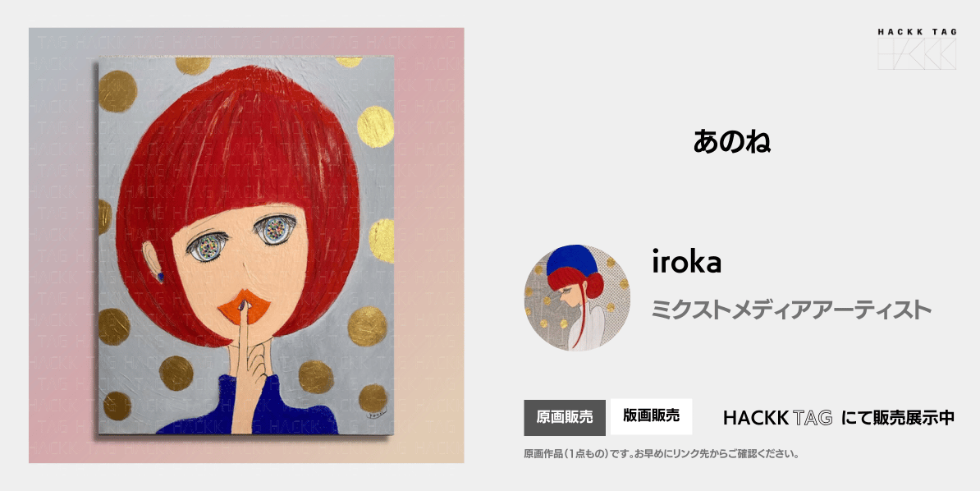Click the orange lips in the painting
The width and height of the screenshot is (980, 491).
click(x=245, y=309)
